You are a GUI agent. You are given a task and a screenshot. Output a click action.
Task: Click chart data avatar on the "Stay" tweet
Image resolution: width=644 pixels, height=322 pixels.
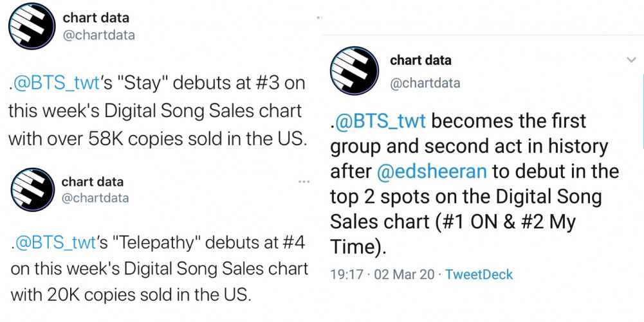[x=32, y=26]
